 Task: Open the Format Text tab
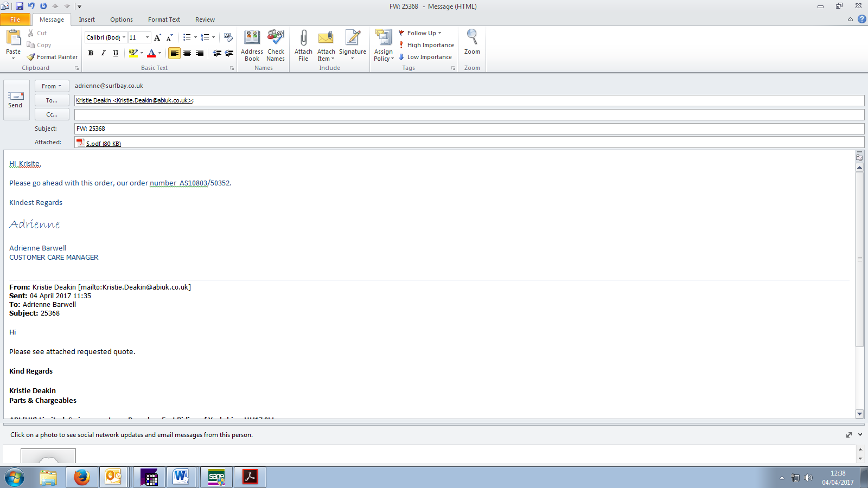[164, 20]
